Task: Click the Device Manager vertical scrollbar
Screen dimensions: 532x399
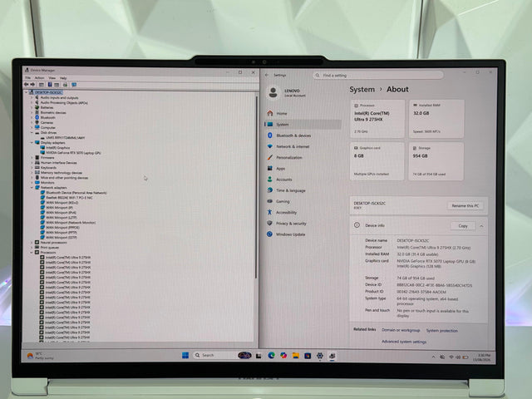Action: 257,187
